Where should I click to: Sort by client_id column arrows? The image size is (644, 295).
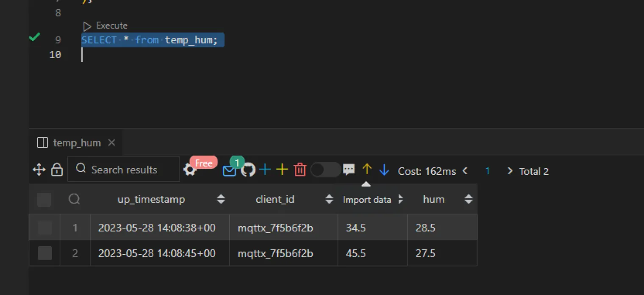(x=329, y=199)
